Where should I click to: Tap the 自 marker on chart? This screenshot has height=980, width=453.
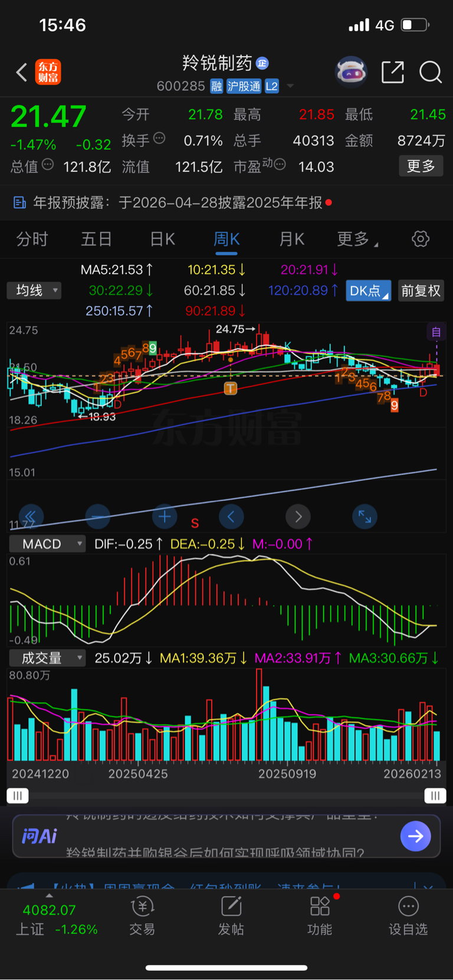point(436,332)
